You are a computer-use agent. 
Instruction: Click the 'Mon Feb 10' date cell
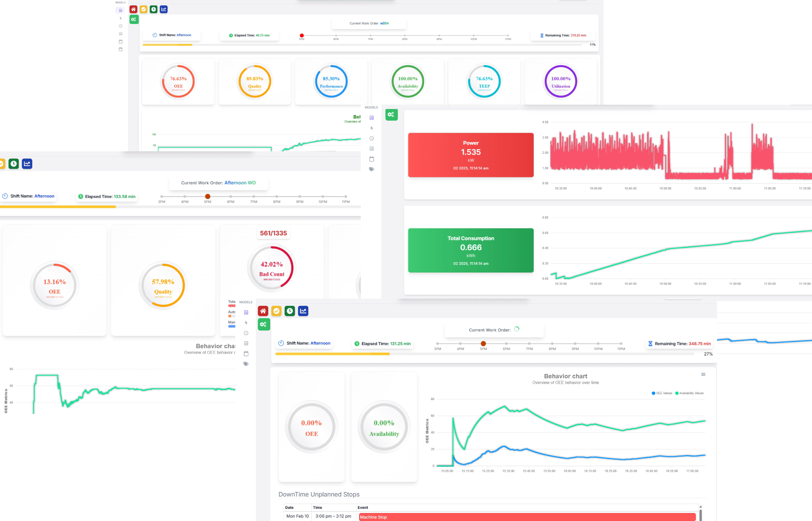[x=297, y=516]
